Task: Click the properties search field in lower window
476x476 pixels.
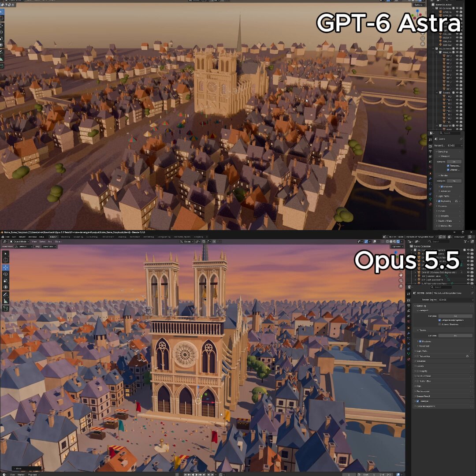Action: [x=441, y=287]
